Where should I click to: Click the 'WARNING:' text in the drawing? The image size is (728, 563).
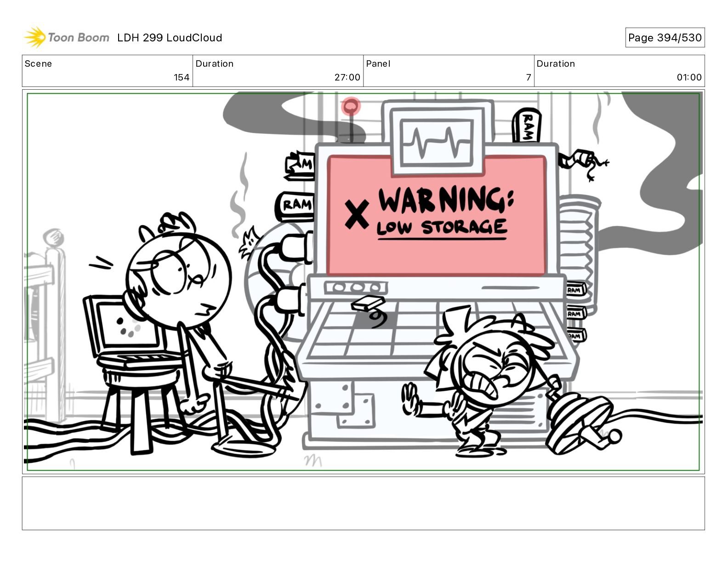pos(446,201)
